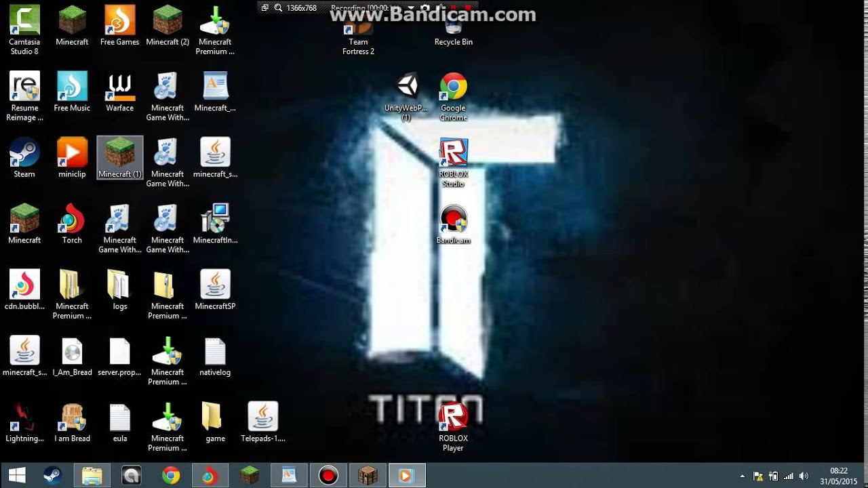Open the Telepads-1... Java file
The image size is (868, 488).
tap(262, 422)
